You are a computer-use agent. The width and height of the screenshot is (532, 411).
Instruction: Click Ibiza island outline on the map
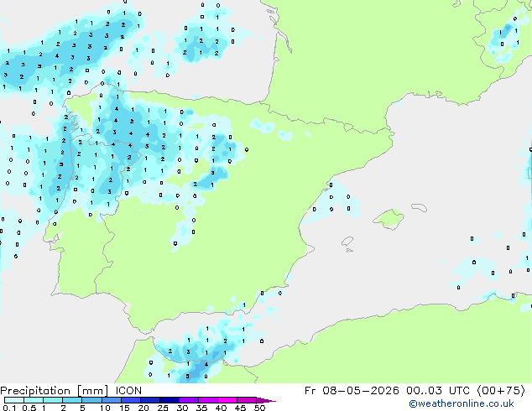coord(347,242)
